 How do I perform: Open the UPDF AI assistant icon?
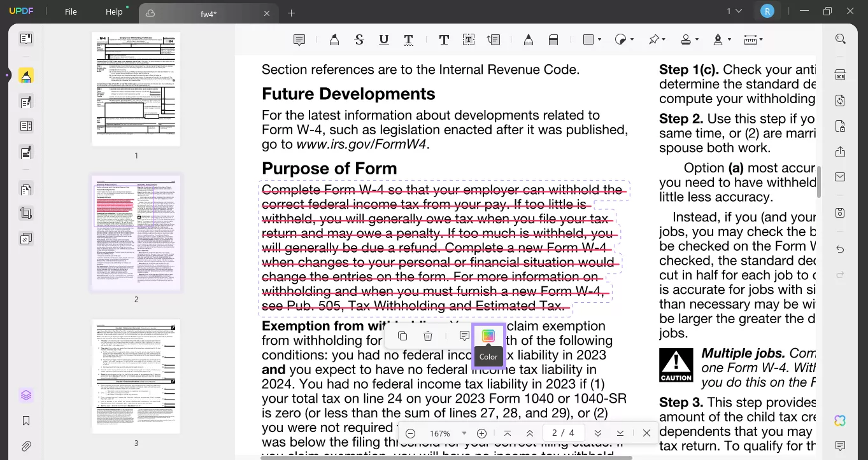click(x=841, y=421)
